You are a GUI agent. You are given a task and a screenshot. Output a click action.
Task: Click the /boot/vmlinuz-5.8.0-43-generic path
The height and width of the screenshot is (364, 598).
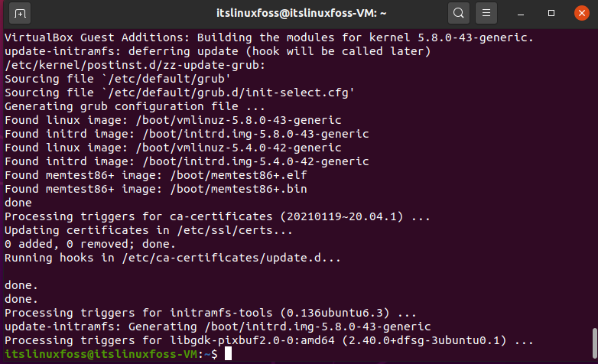(x=239, y=120)
